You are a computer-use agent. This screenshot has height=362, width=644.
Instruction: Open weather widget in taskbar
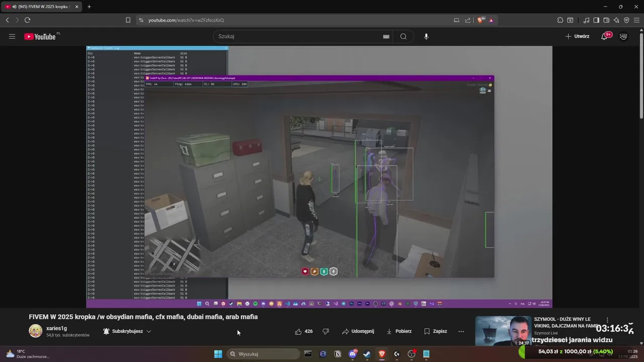pos(28,354)
